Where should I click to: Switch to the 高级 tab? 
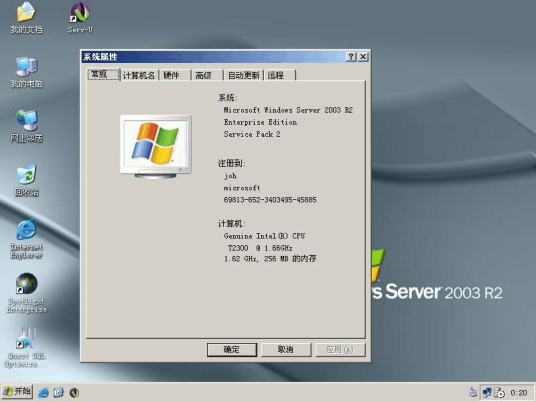coord(208,75)
